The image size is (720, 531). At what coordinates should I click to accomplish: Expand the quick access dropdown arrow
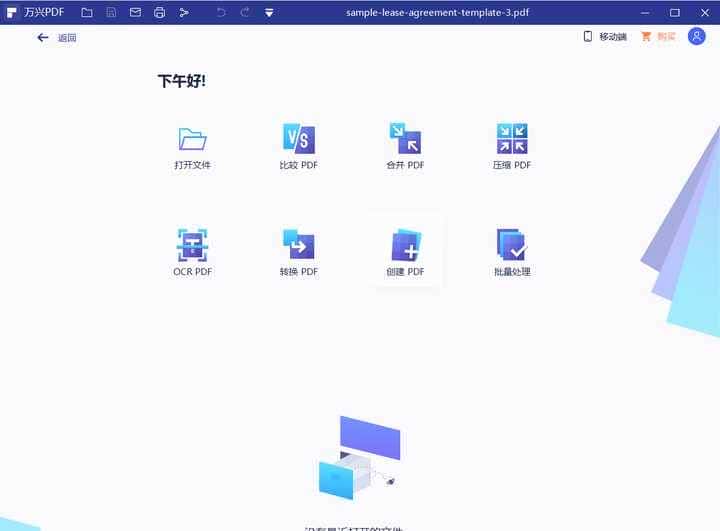[269, 13]
